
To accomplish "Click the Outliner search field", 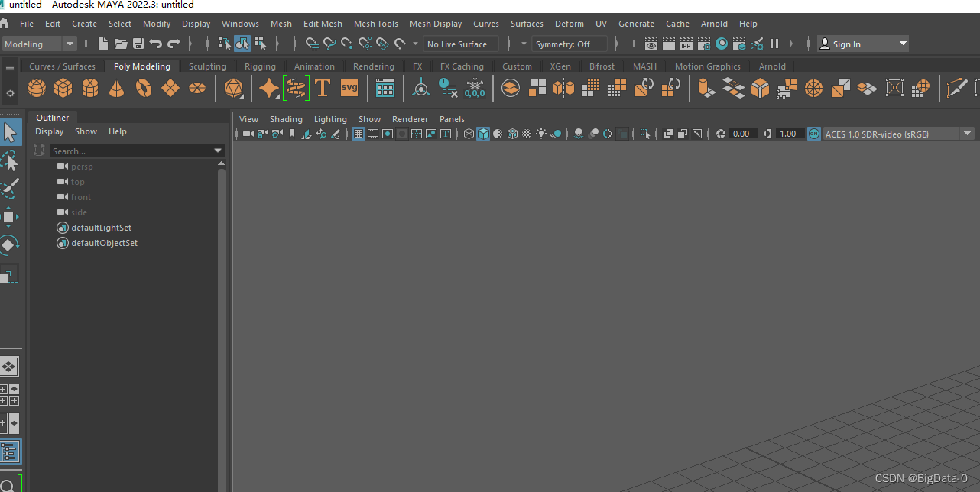I will (x=131, y=151).
